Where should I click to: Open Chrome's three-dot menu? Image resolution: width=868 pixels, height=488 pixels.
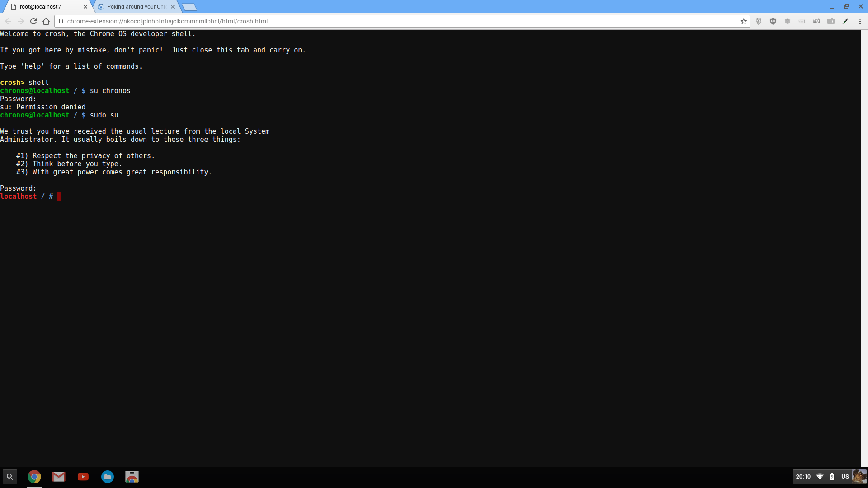point(860,21)
